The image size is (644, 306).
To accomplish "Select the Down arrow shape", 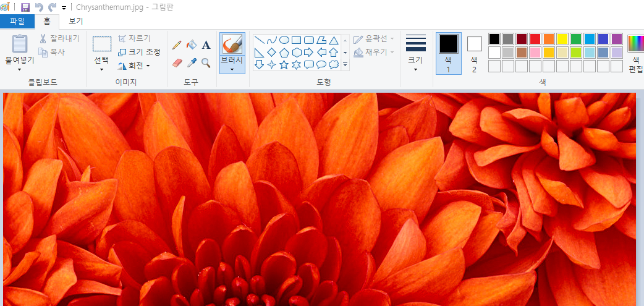I will (260, 64).
